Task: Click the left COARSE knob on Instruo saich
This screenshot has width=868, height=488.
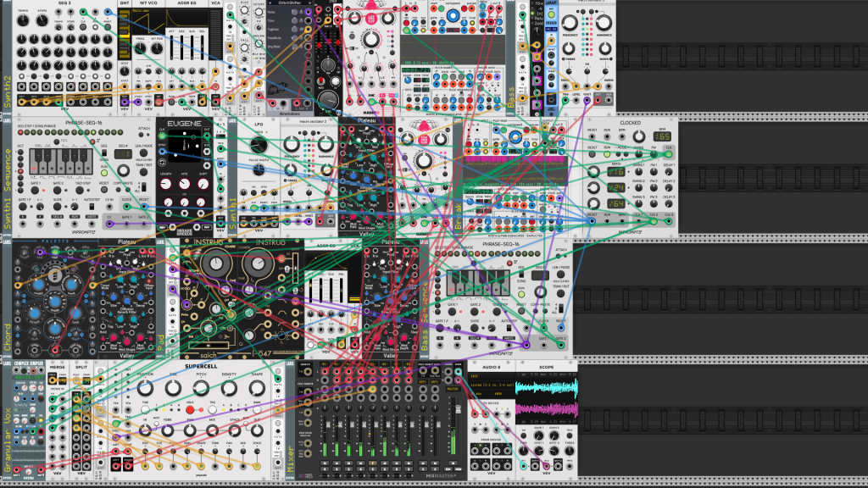Action: [x=214, y=265]
